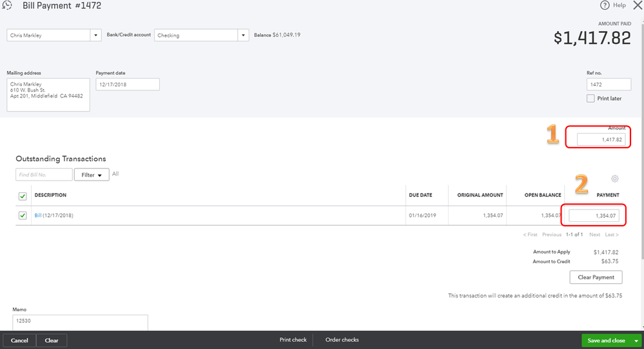Click the Amount to Apply $1,417.82 value

[x=606, y=252]
